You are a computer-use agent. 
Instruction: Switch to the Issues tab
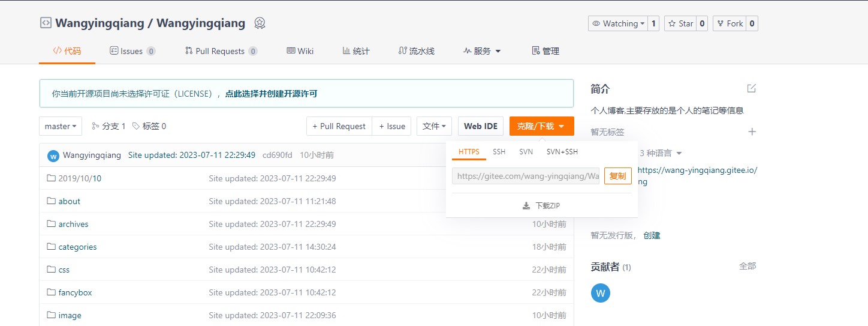pos(132,51)
